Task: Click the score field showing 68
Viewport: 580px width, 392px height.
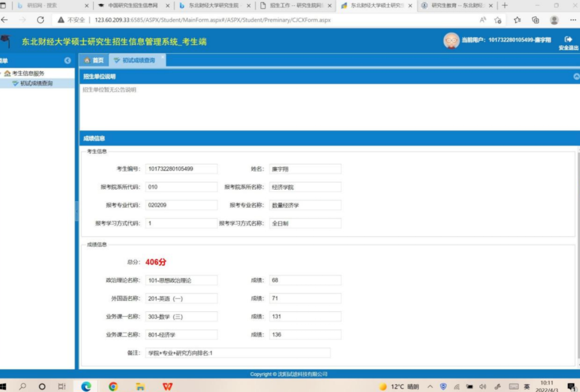Action: click(305, 280)
